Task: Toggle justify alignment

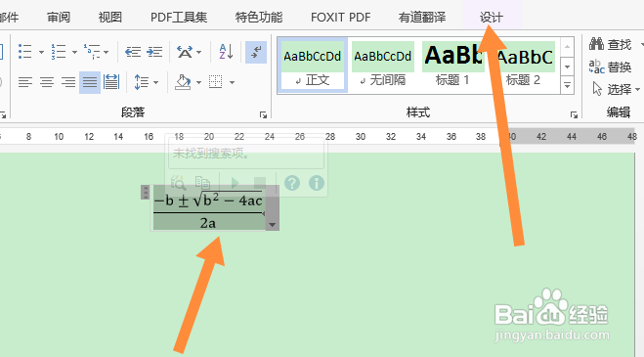Action: point(90,82)
